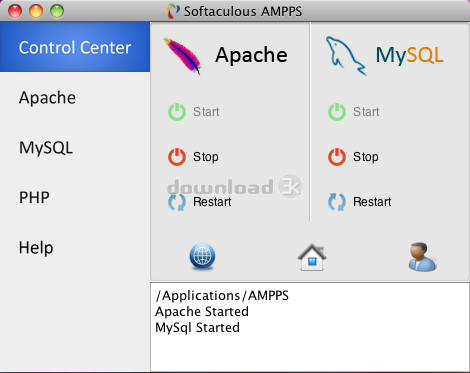470x373 pixels.
Task: Click the Apache Restart arrows icon
Action: click(177, 202)
